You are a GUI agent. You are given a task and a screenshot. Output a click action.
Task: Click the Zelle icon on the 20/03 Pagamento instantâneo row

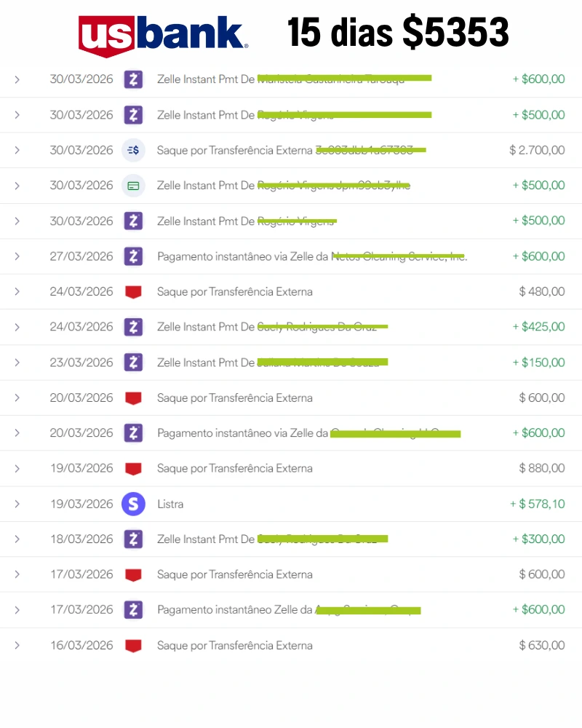(x=133, y=432)
